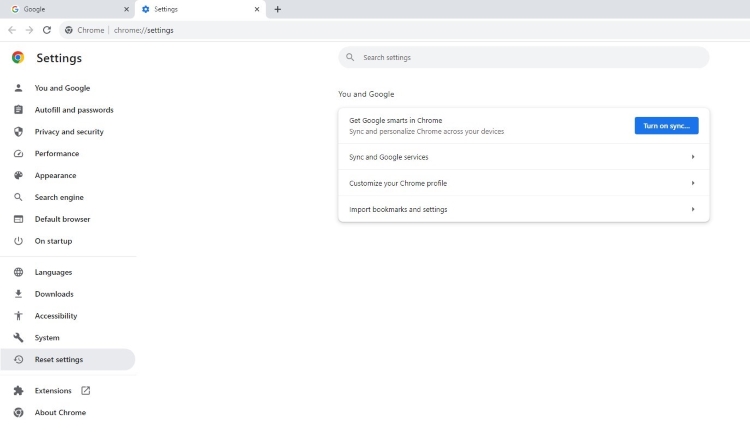Open About Chrome page
This screenshot has height=436, width=750.
[x=68, y=413]
